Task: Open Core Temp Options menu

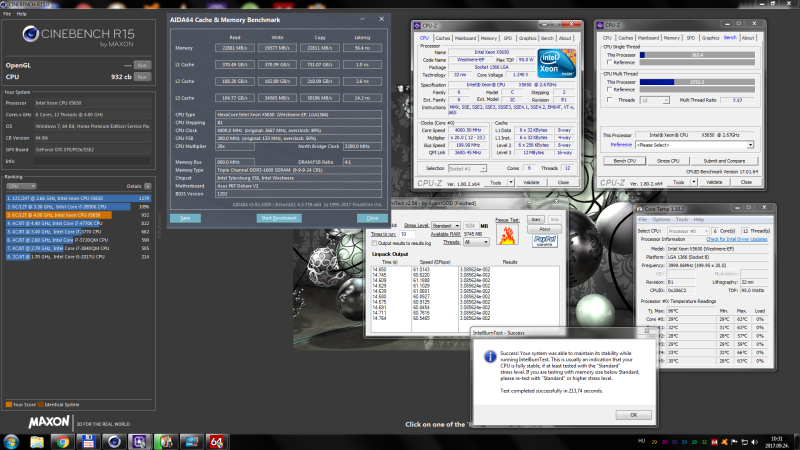Action: point(661,219)
